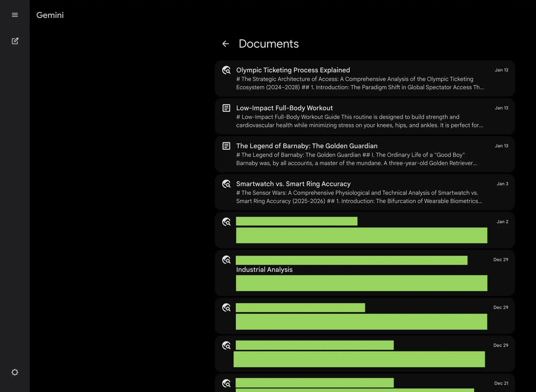Open Smartwatch vs. Smart Ring Accuracy document
The height and width of the screenshot is (392, 536).
[x=293, y=184]
